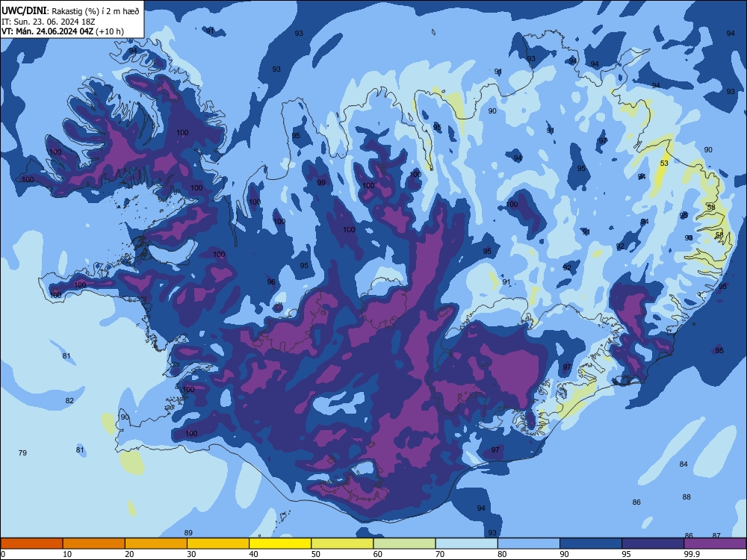Click the 20-30 amber legend swatch
Viewport: 747px width, 560px height.
pos(156,544)
